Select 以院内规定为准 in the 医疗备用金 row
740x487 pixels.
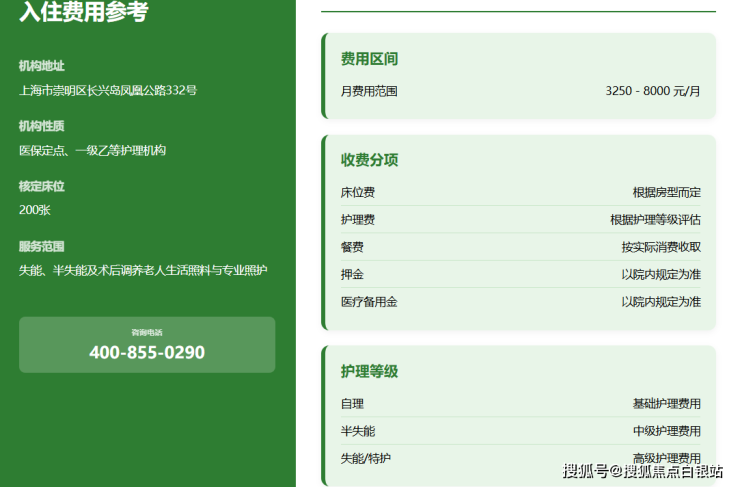click(x=661, y=302)
